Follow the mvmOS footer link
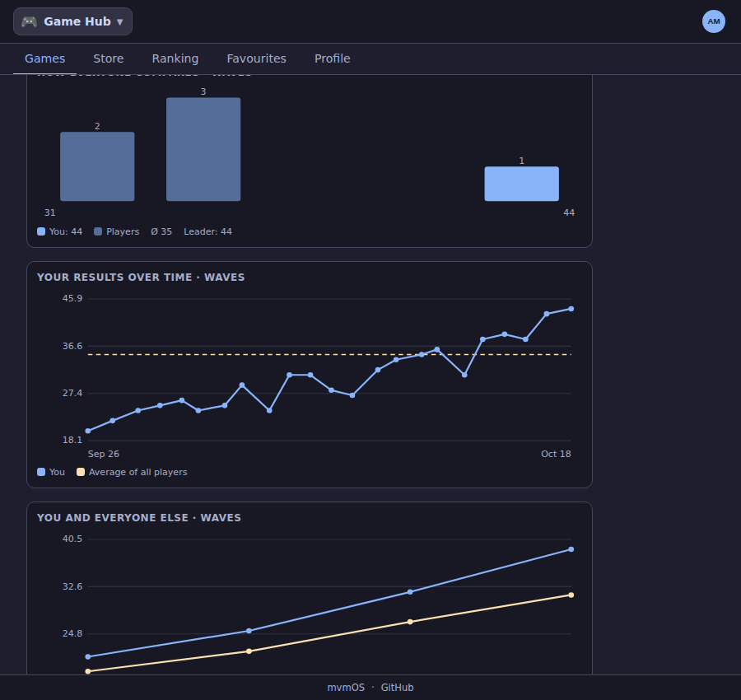This screenshot has height=700, width=741. pyautogui.click(x=346, y=688)
